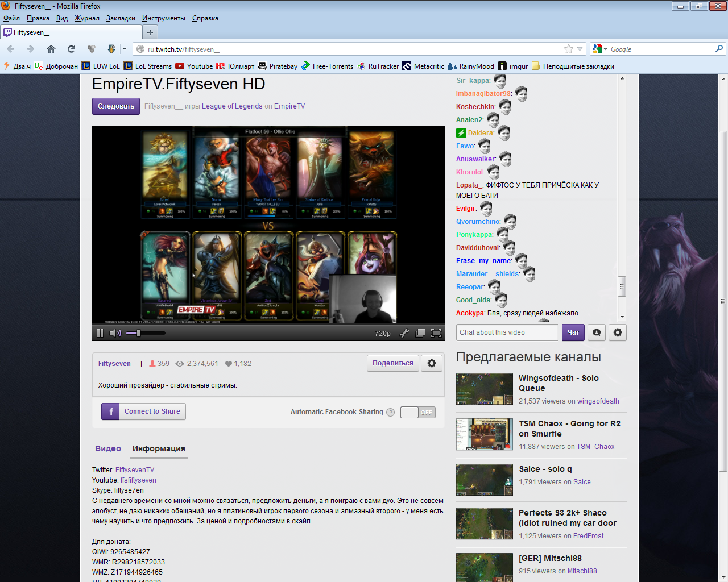Viewport: 728px width, 582px height.
Task: Bookmark this page with star icon
Action: [568, 49]
